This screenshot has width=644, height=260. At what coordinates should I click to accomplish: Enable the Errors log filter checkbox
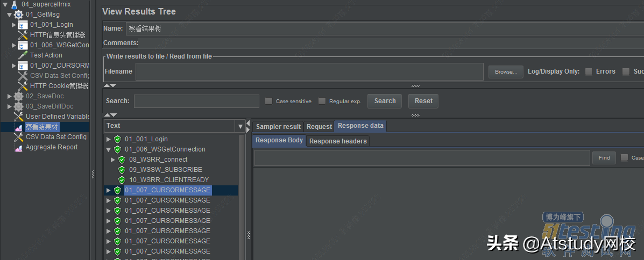coord(589,71)
